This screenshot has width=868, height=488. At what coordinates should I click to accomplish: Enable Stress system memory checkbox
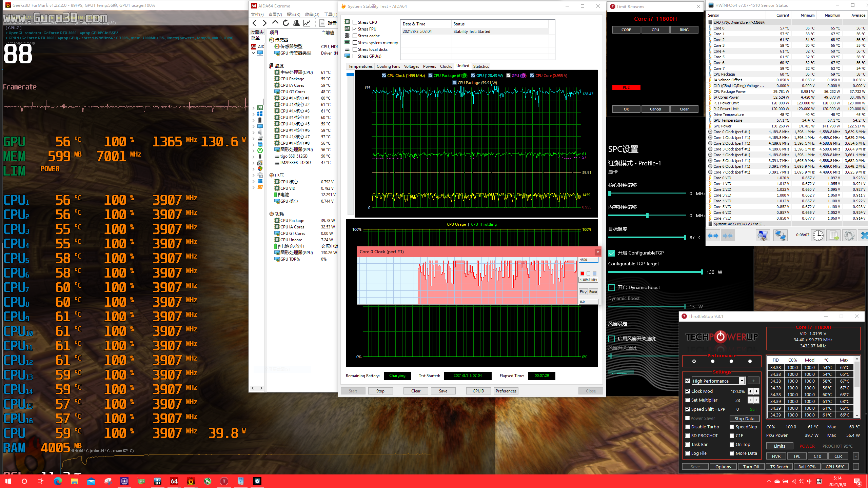pyautogui.click(x=355, y=42)
